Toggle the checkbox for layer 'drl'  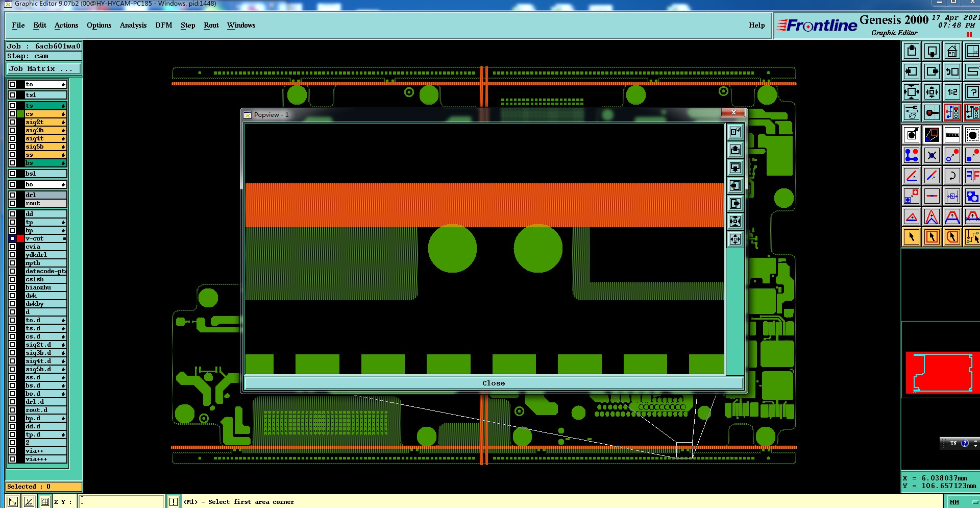[x=12, y=195]
